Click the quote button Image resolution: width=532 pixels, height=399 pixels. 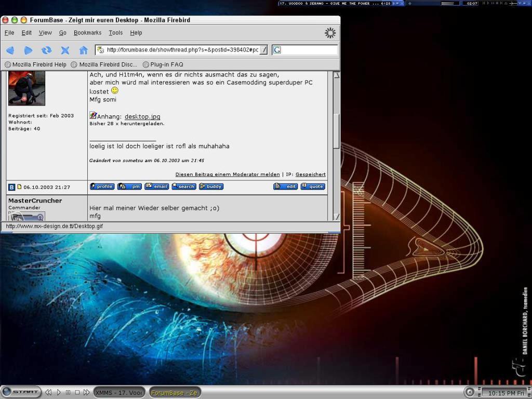pos(313,187)
